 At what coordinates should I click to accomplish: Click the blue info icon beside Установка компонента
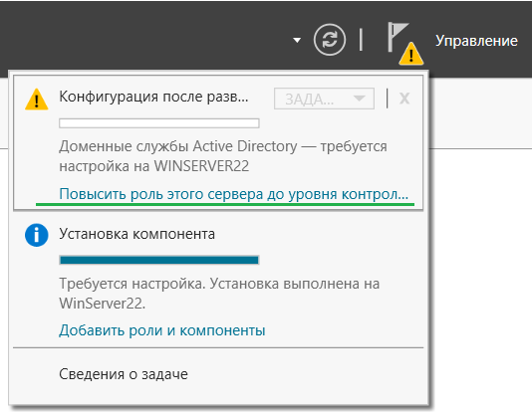point(37,235)
